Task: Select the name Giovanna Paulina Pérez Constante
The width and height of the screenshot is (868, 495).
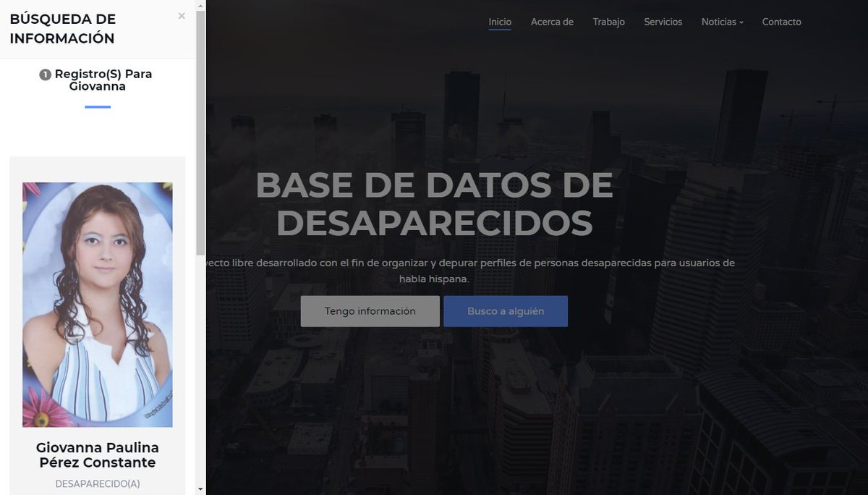Action: click(x=97, y=454)
